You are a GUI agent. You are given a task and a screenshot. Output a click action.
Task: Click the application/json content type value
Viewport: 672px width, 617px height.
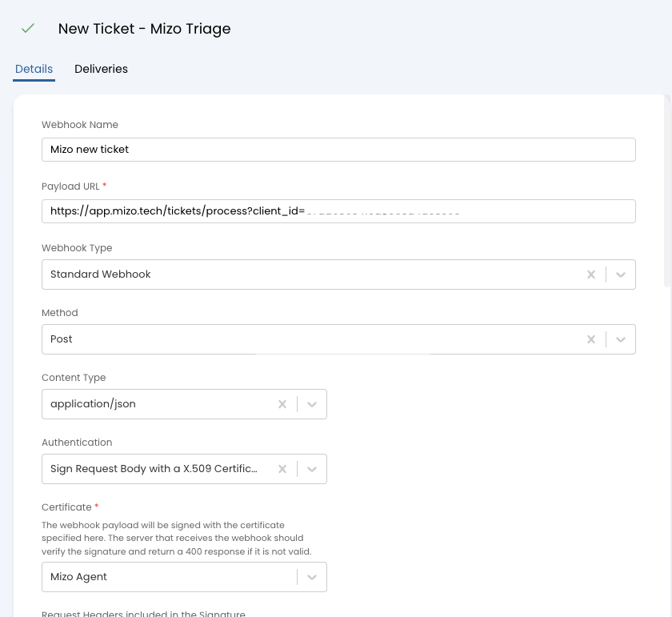[93, 404]
